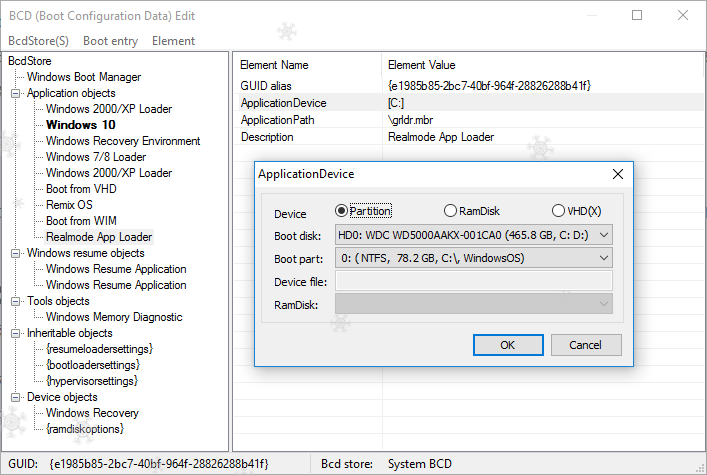Click the Element Value column header
Viewport: 707px width, 475px height.
(x=542, y=65)
